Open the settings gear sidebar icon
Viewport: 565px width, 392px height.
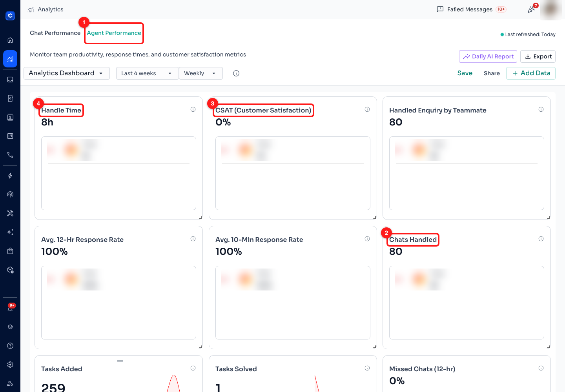pos(10,365)
